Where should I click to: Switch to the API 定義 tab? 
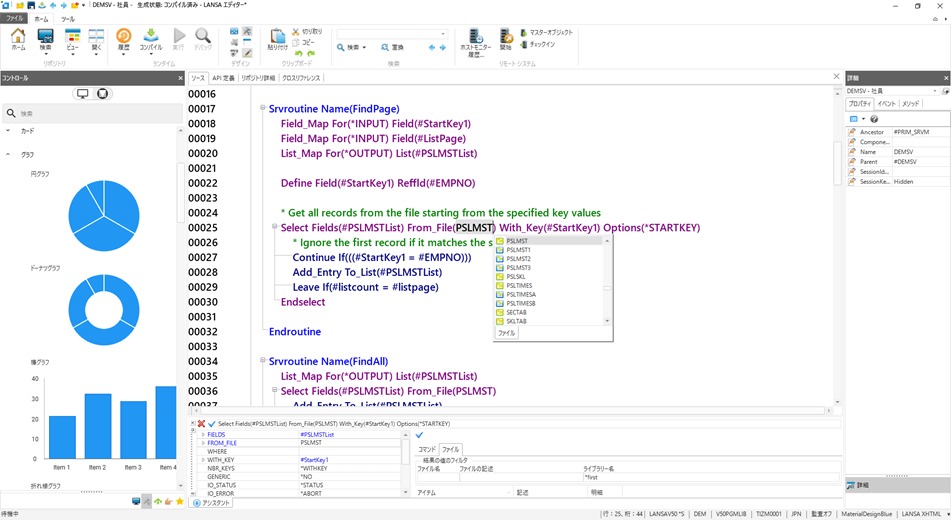(223, 78)
